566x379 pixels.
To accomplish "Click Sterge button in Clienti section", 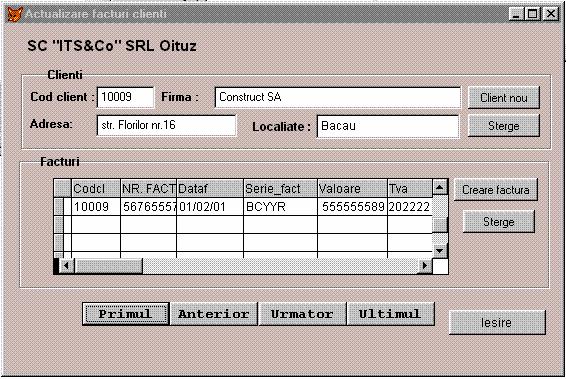I will (504, 126).
